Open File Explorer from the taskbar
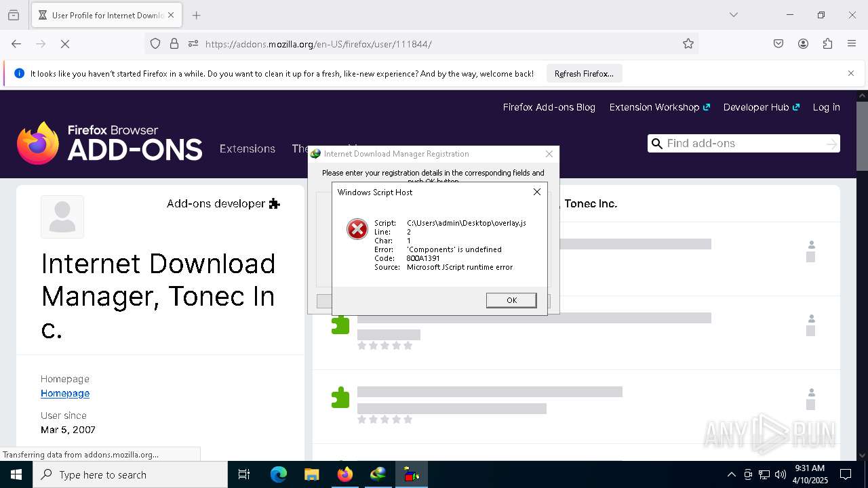The height and width of the screenshot is (488, 868). (x=311, y=474)
